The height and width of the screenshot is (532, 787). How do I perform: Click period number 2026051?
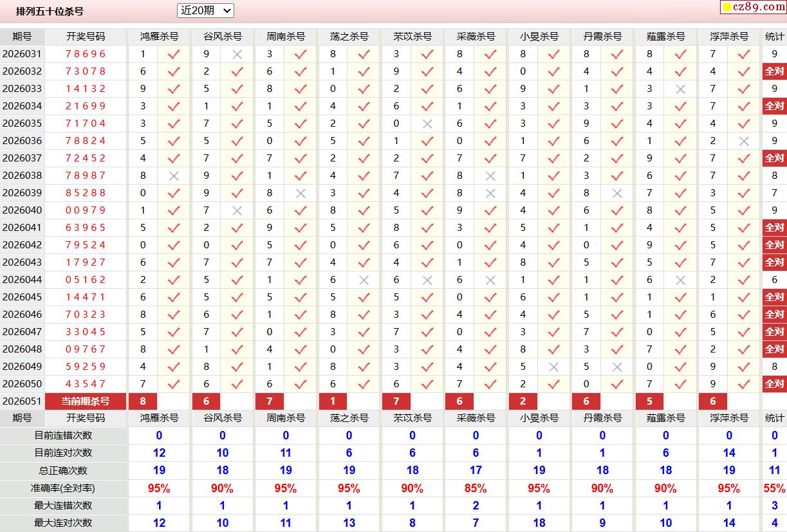point(22,401)
